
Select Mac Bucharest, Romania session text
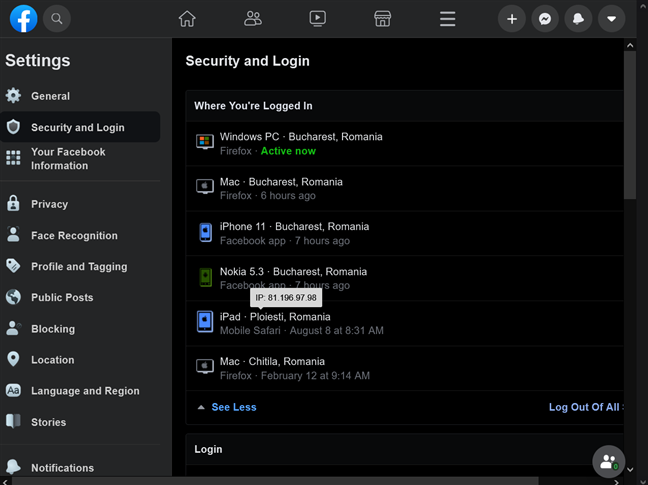(281, 182)
